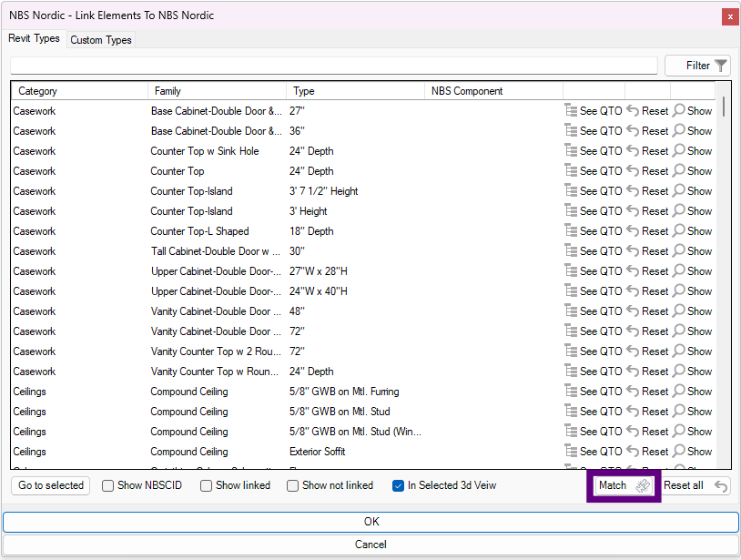741x560 pixels.
Task: Reset Counter Top-Island 3' 7 1/2" Height row
Action: click(647, 191)
